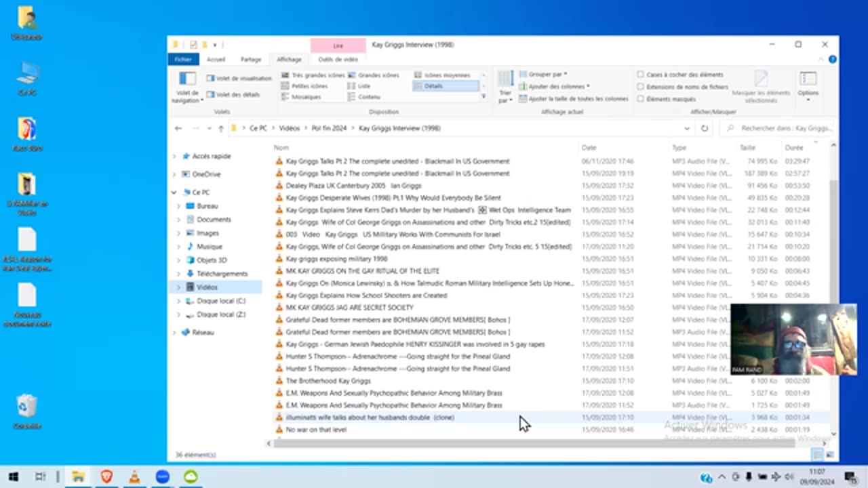This screenshot has width=868, height=488.
Task: Choose Petites icônes layout
Action: [x=304, y=86]
